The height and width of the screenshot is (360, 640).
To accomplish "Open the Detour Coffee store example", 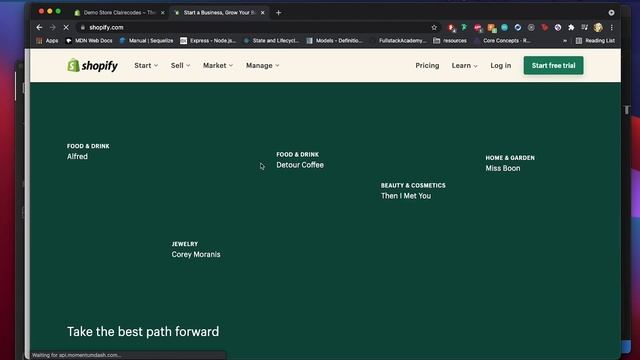I will point(300,165).
